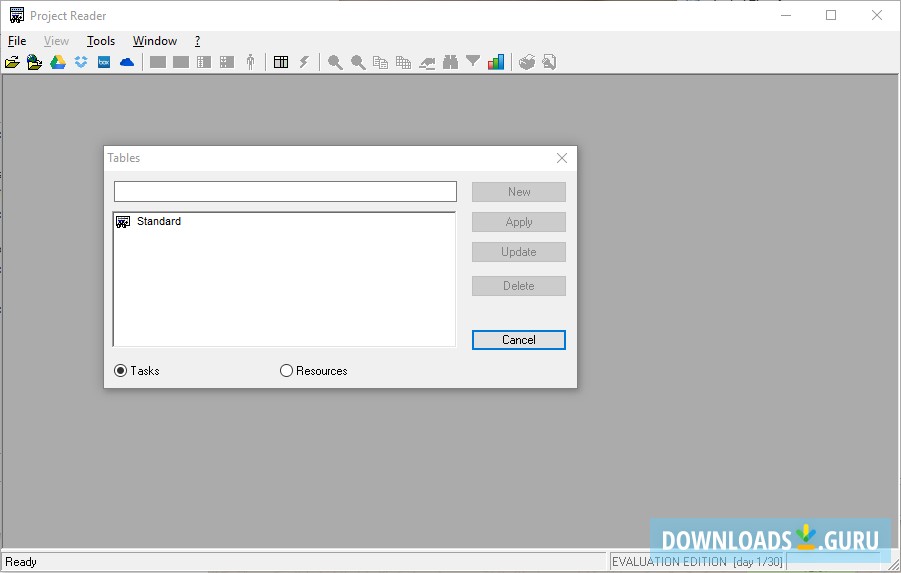Open the View menu
The image size is (901, 573).
(x=56, y=41)
